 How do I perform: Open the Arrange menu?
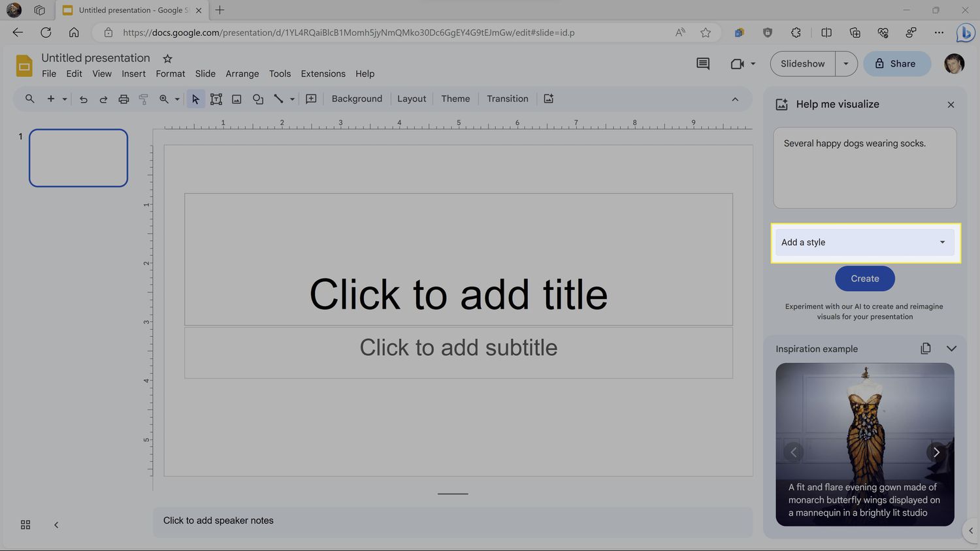coord(242,74)
